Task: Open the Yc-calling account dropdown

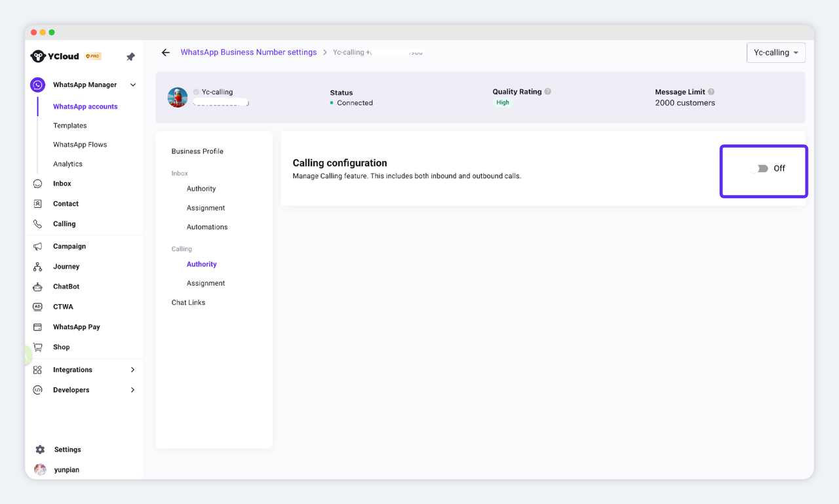Action: point(776,52)
